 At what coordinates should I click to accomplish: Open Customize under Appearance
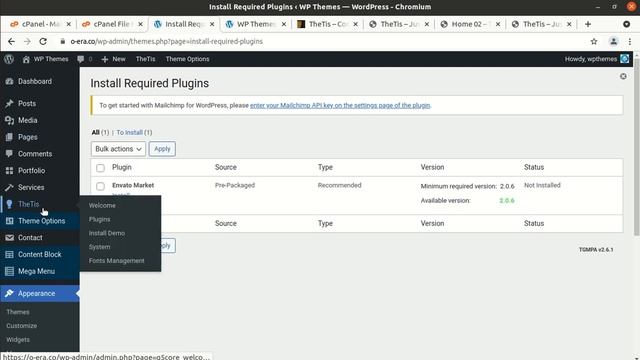(22, 326)
